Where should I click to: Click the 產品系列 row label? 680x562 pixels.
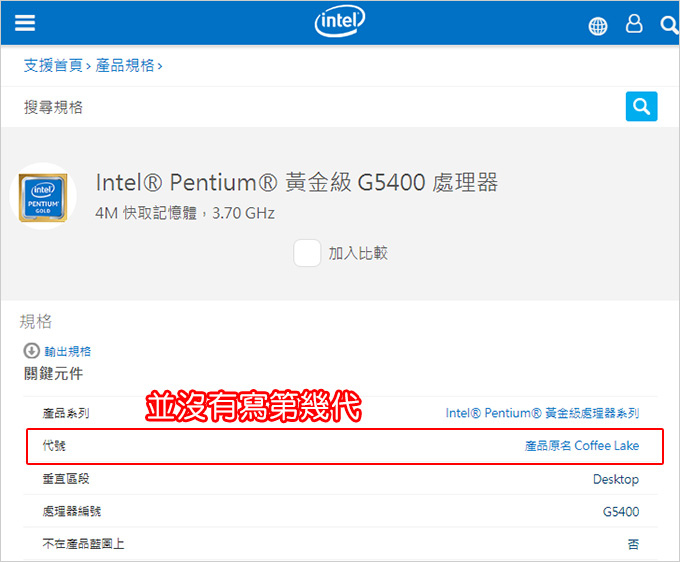click(66, 413)
